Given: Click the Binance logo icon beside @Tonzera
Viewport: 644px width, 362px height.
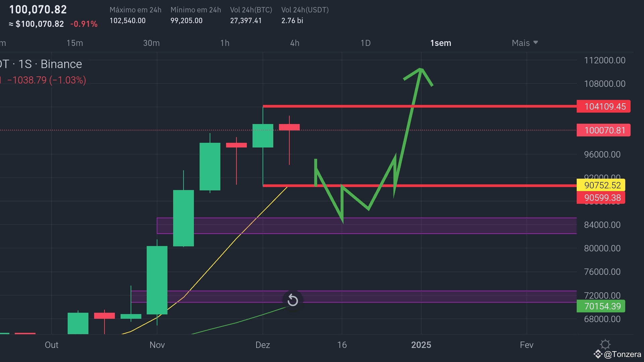Looking at the screenshot, I should tap(598, 354).
